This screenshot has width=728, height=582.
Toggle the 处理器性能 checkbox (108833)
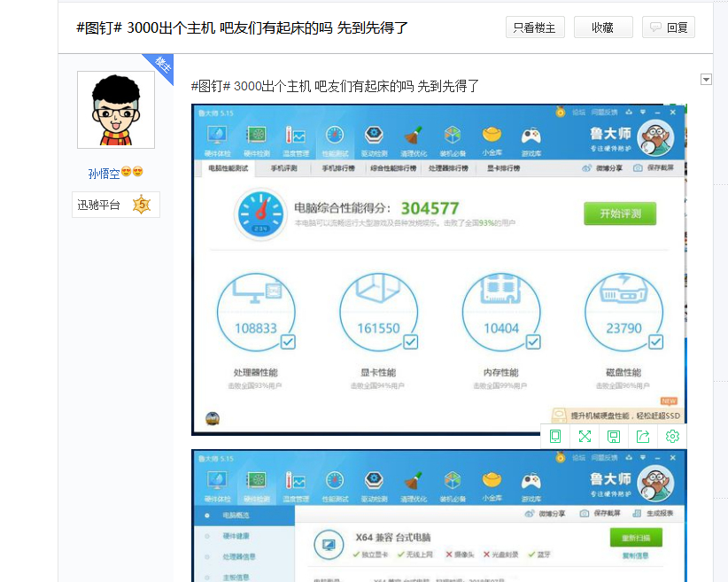click(289, 342)
